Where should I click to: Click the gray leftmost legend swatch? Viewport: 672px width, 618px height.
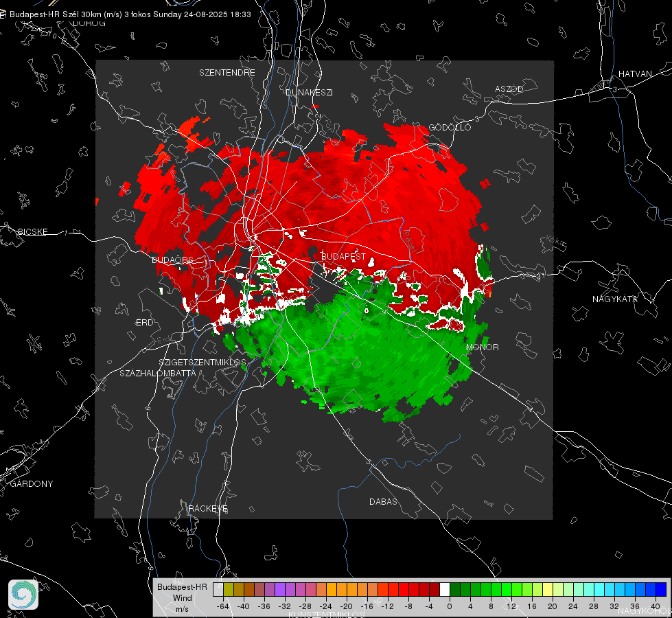click(218, 590)
